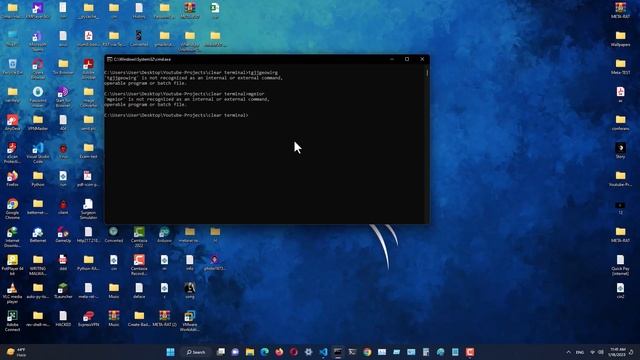The image size is (640, 360).
Task: Minimize the cmd.exe window
Action: pyautogui.click(x=392, y=59)
